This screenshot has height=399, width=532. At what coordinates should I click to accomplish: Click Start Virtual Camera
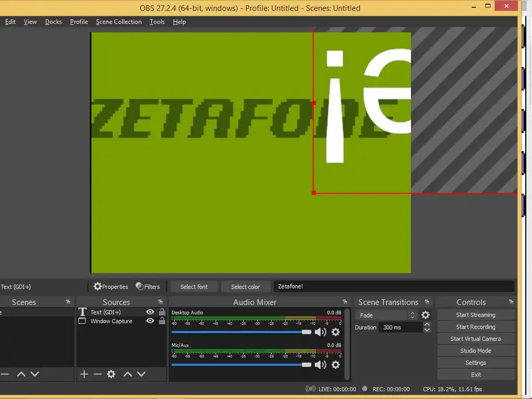pyautogui.click(x=476, y=339)
